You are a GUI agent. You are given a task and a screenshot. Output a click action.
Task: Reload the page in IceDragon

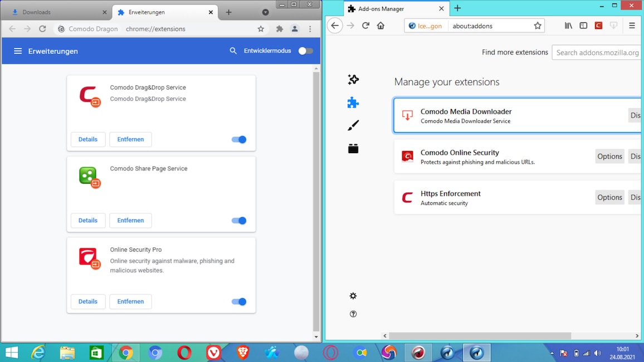365,26
